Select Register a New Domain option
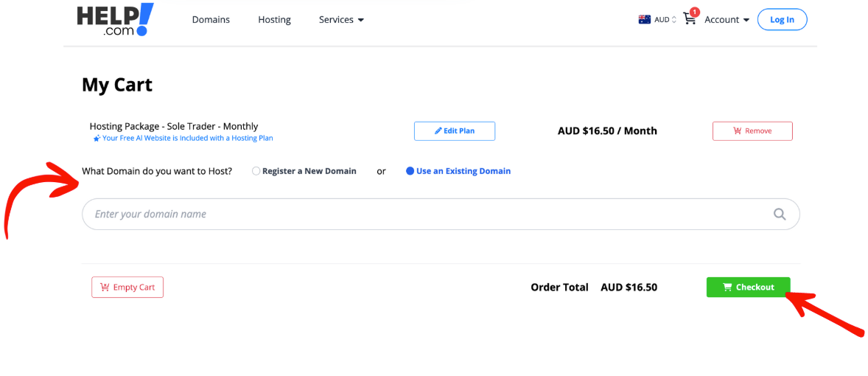Screen dimensions: 868x376 256,171
